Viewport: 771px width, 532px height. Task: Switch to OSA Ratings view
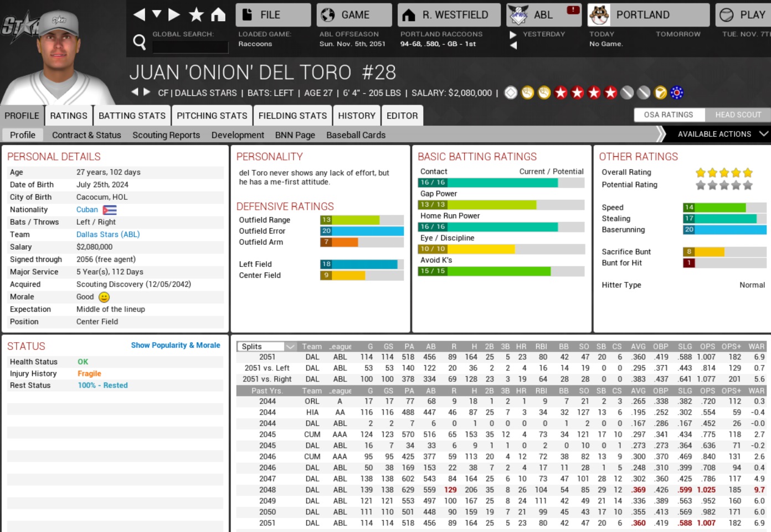pos(669,115)
